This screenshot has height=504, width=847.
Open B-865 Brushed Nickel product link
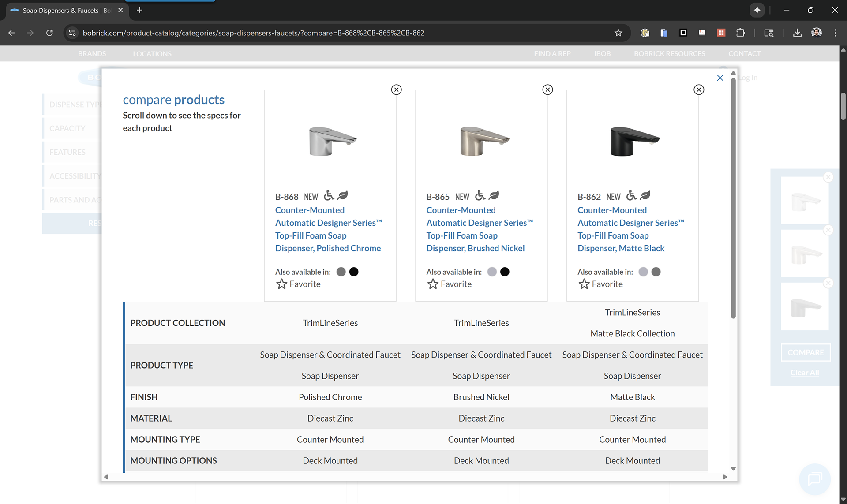click(479, 229)
